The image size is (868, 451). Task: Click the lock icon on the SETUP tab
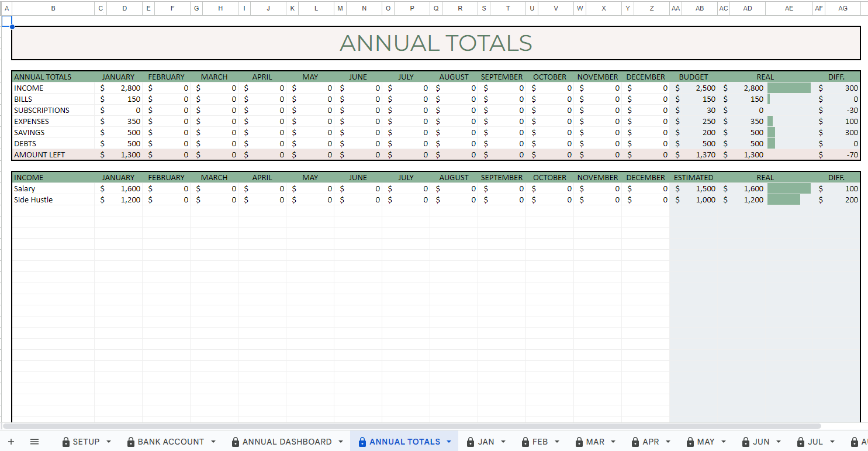[x=66, y=442]
